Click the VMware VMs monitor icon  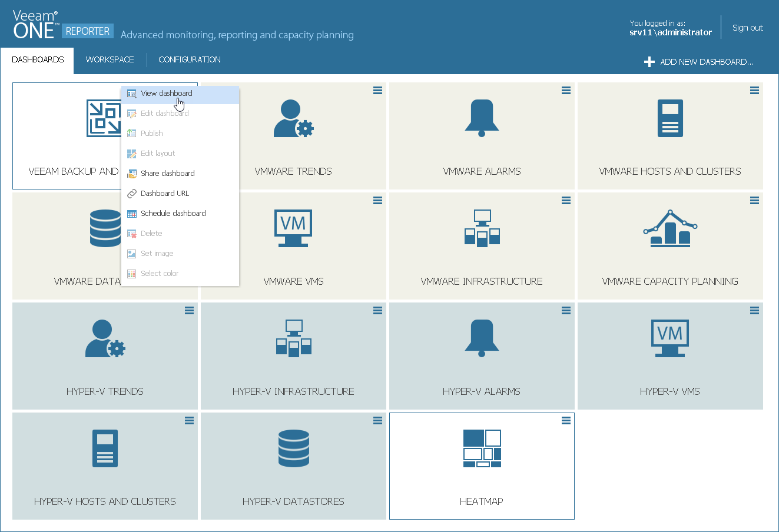tap(293, 228)
